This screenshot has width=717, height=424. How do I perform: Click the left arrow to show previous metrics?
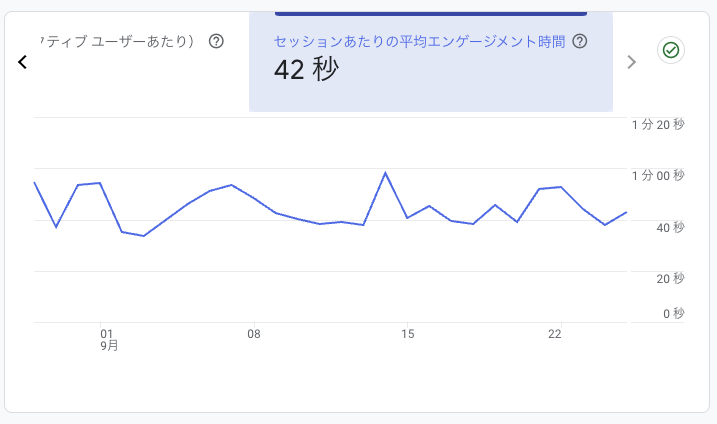point(22,62)
